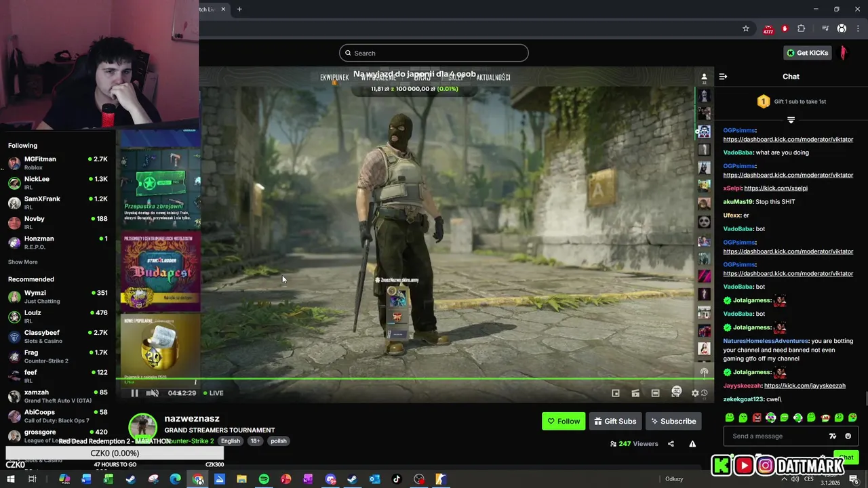868x488 pixels.
Task: Select the polish stream tag
Action: point(279,441)
